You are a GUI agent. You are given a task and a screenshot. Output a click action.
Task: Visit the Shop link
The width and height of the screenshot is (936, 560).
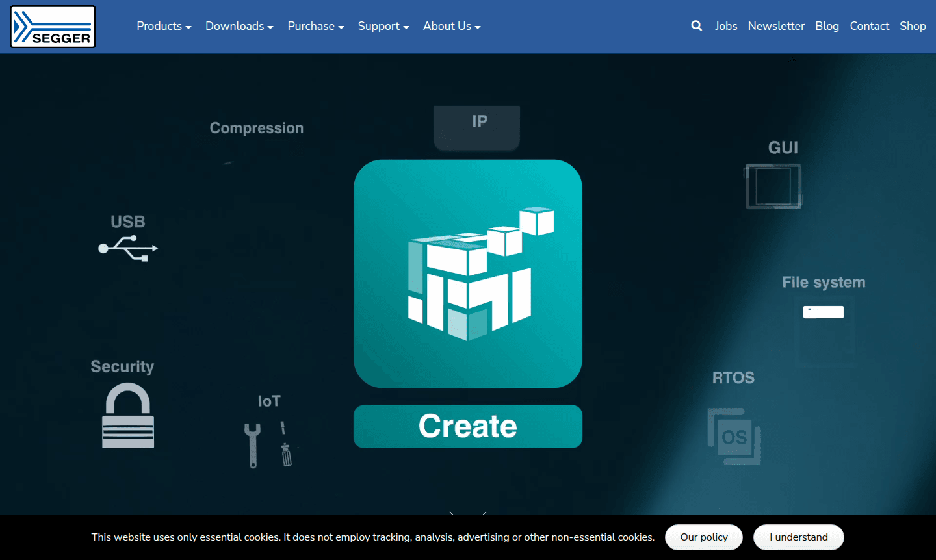(x=913, y=26)
